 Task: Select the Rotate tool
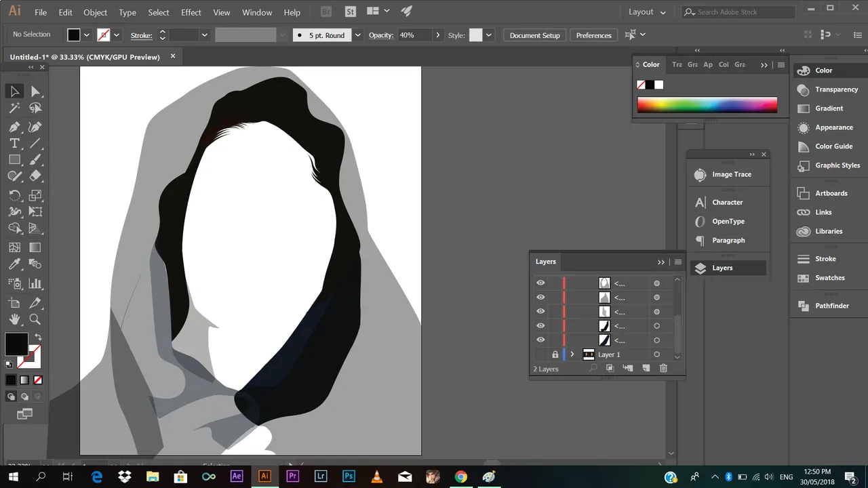(14, 195)
